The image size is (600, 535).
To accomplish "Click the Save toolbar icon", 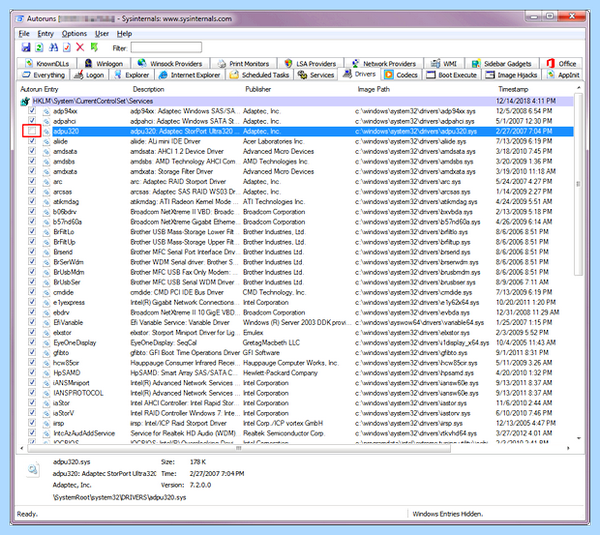I will point(26,47).
